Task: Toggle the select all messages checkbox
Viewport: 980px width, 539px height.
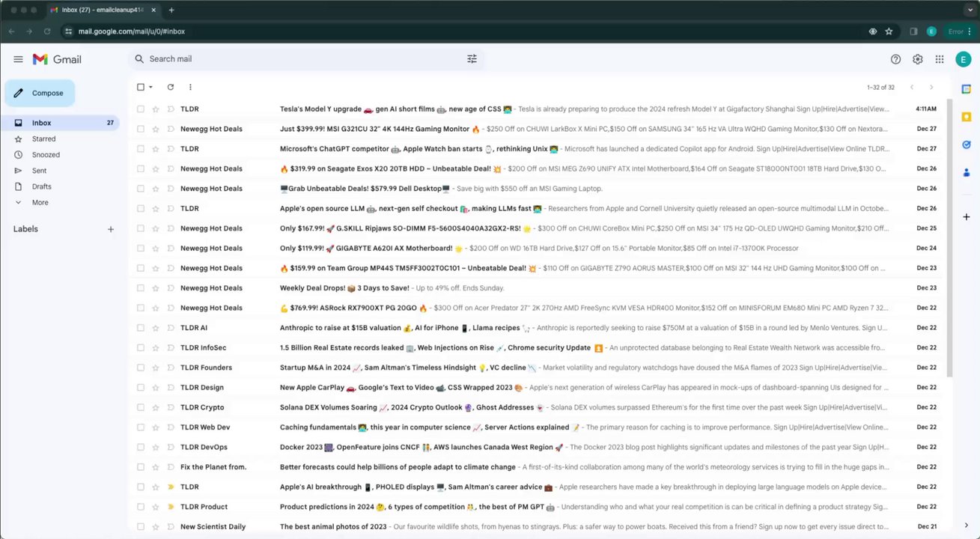Action: coord(140,88)
